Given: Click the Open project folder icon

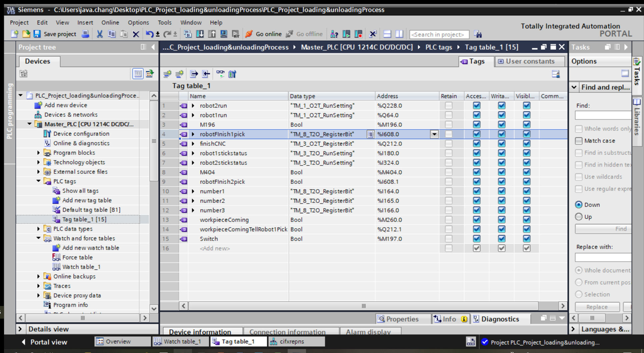Looking at the screenshot, I should coord(26,34).
